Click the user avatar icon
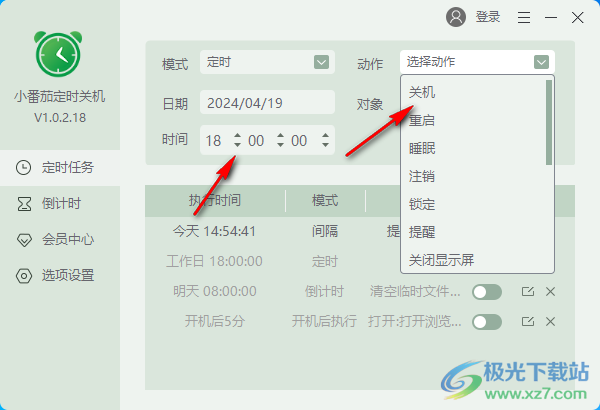The width and height of the screenshot is (600, 410). click(456, 17)
